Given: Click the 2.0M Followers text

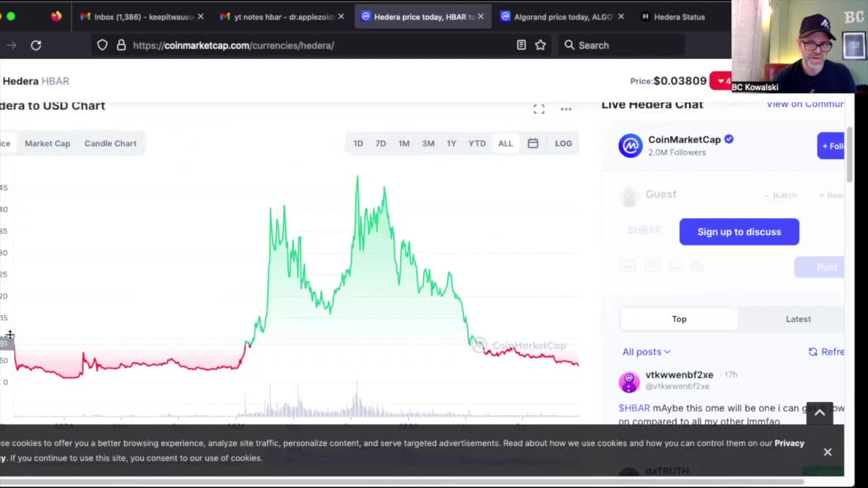Looking at the screenshot, I should (677, 152).
